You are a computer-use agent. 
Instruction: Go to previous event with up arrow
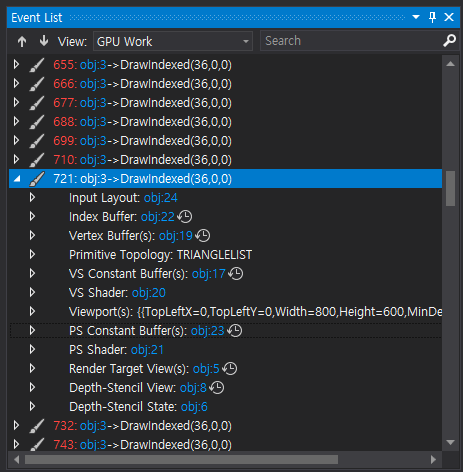22,42
